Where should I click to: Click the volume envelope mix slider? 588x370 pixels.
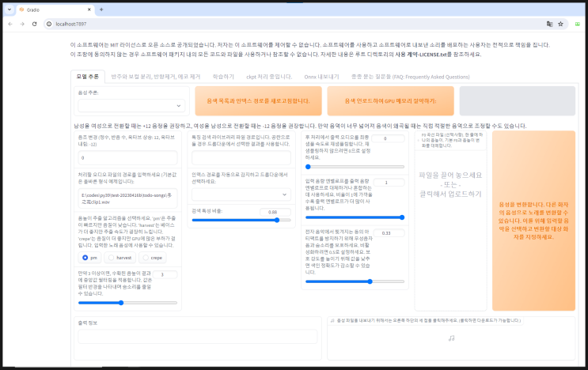355,217
